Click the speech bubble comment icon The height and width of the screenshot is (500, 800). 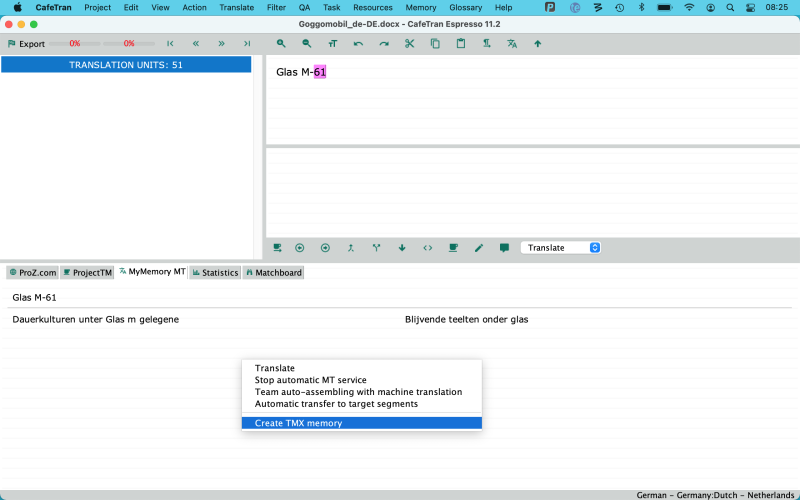pos(504,248)
